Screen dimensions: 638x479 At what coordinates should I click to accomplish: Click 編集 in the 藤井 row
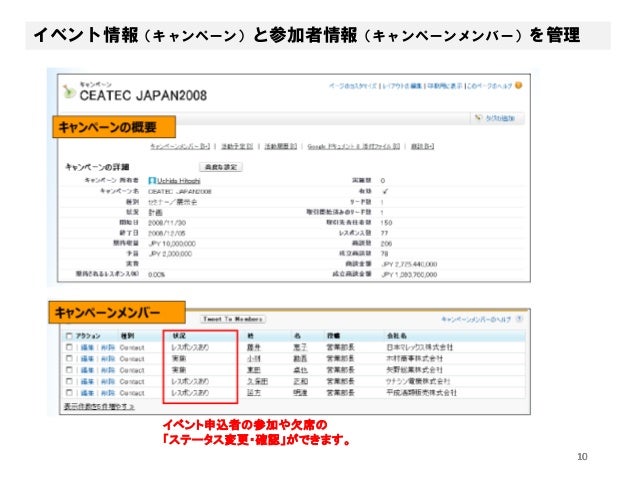coord(87,348)
